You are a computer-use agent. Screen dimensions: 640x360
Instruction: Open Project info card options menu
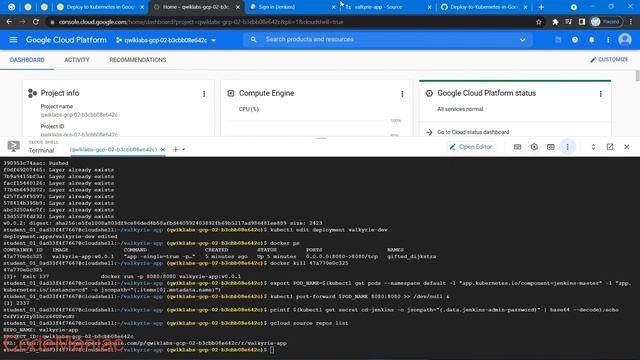[x=204, y=94]
